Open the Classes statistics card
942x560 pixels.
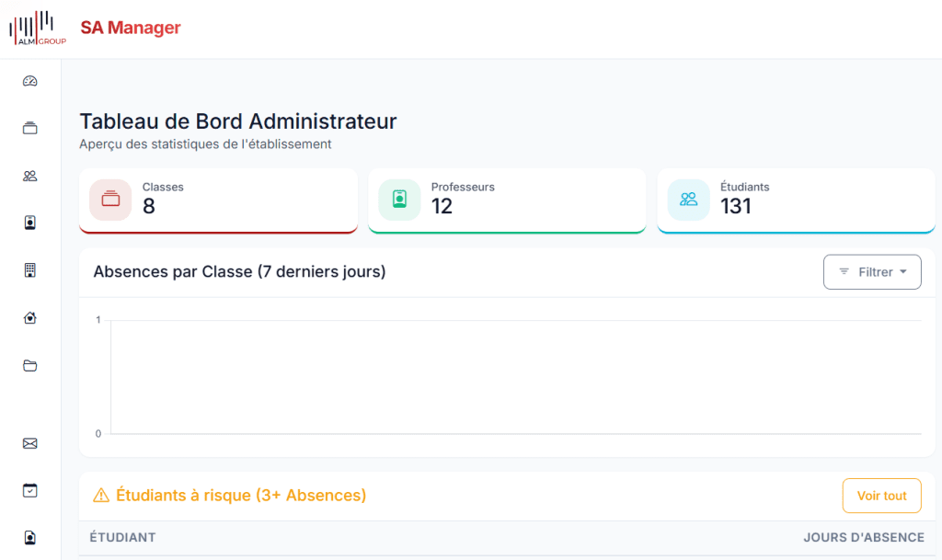(218, 200)
